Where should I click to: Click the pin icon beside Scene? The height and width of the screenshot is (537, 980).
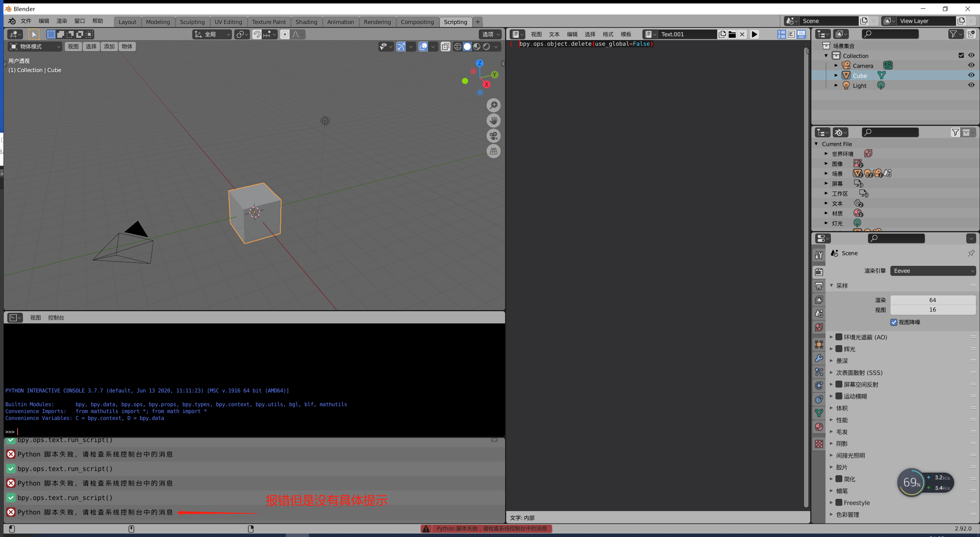coord(971,253)
